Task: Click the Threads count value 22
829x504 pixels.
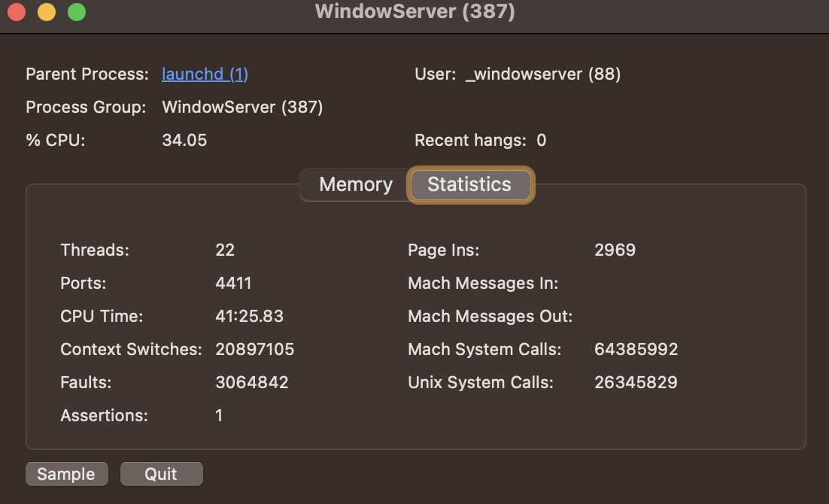Action: (x=225, y=250)
